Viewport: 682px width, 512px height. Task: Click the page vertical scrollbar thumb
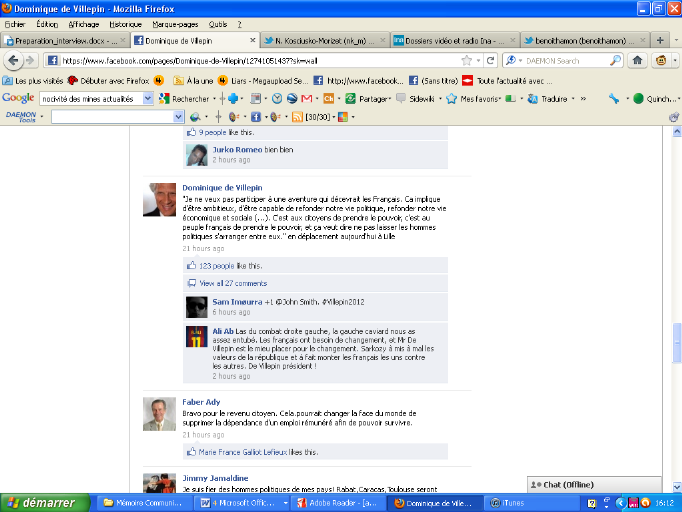pos(676,342)
